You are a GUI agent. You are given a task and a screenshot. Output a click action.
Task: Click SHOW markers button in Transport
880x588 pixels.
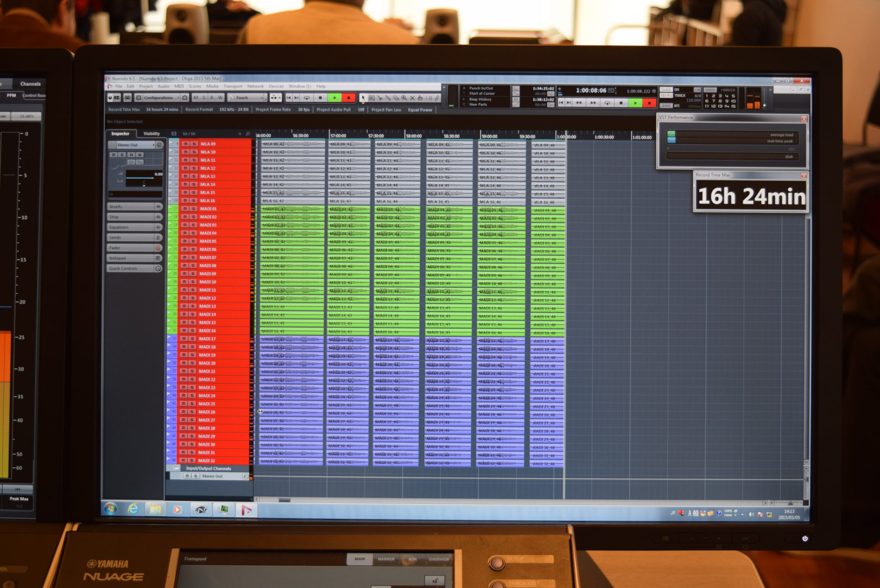pos(710,90)
